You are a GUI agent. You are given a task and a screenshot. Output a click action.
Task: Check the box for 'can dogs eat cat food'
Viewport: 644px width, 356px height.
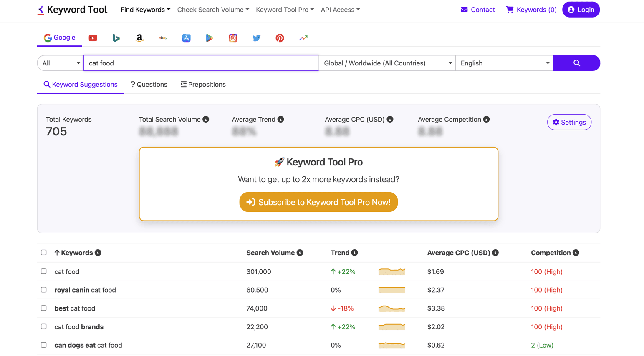click(x=44, y=345)
